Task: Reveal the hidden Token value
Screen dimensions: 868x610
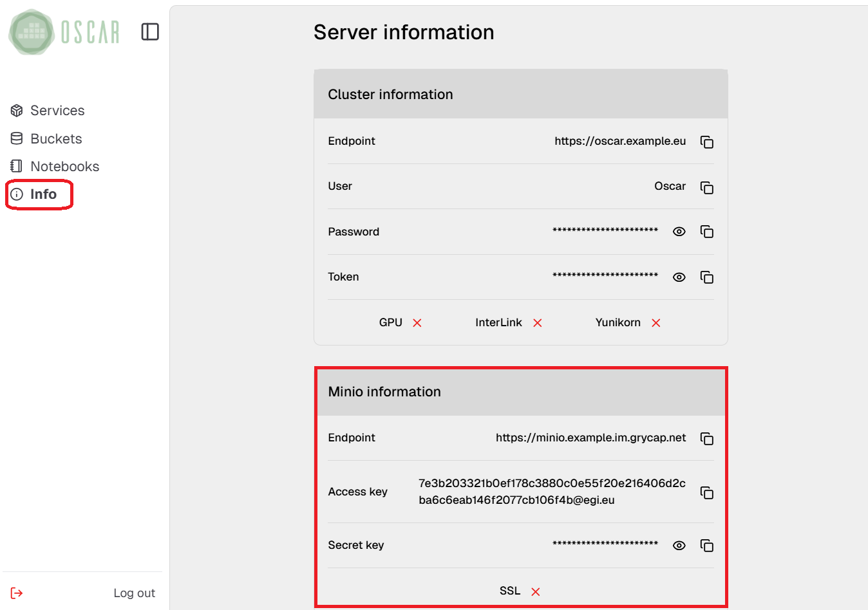Action: [679, 277]
